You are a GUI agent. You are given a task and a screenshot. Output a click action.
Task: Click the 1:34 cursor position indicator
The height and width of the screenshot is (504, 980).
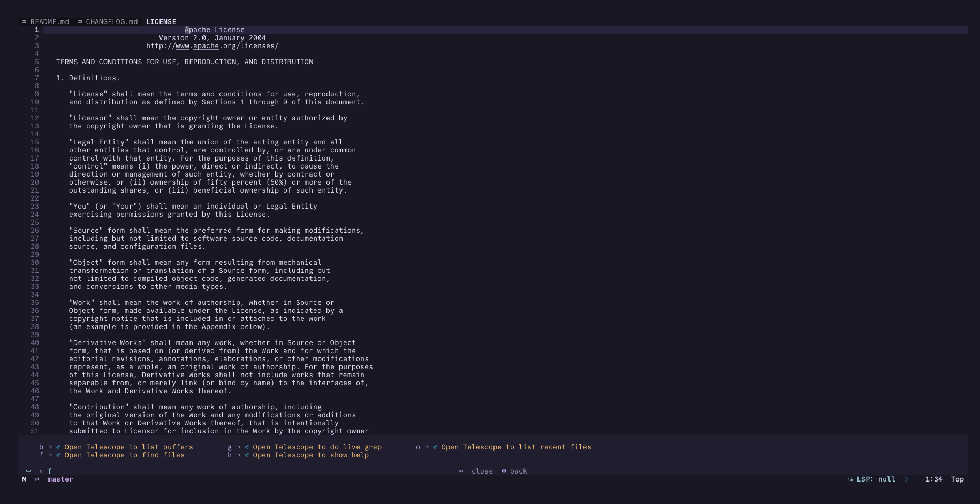pos(933,479)
